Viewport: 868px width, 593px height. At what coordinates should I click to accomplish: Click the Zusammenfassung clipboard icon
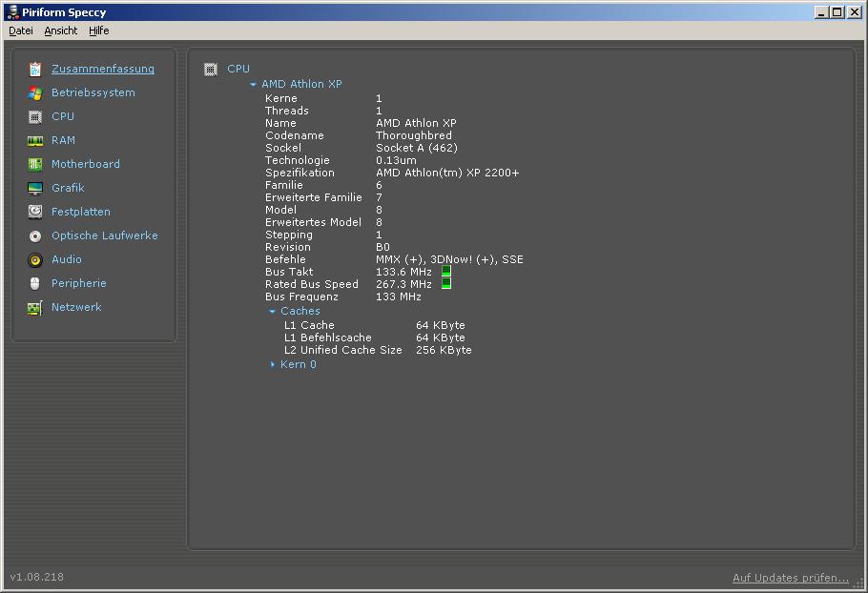35,70
